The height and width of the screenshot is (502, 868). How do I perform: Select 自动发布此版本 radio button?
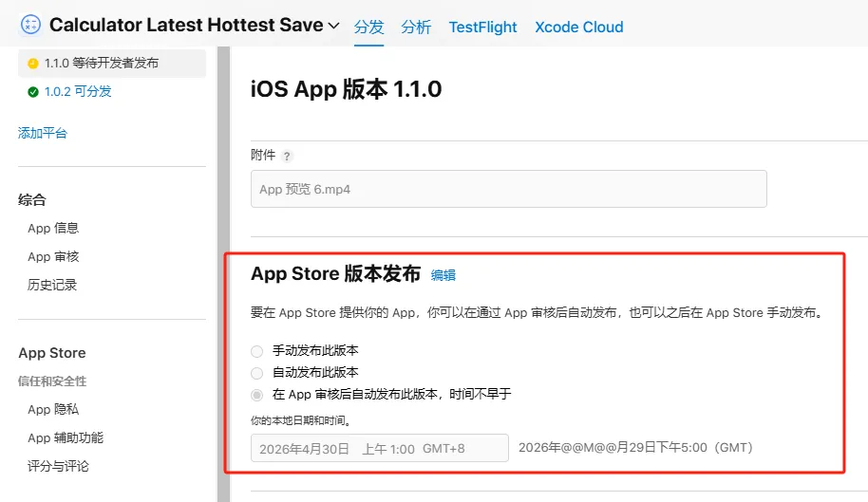coord(256,373)
